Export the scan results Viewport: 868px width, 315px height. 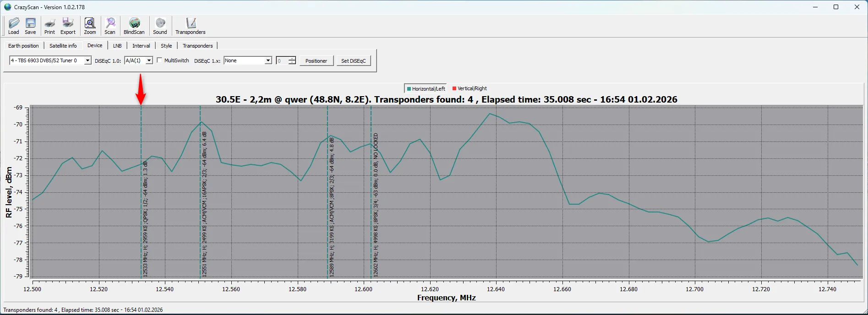click(x=68, y=26)
